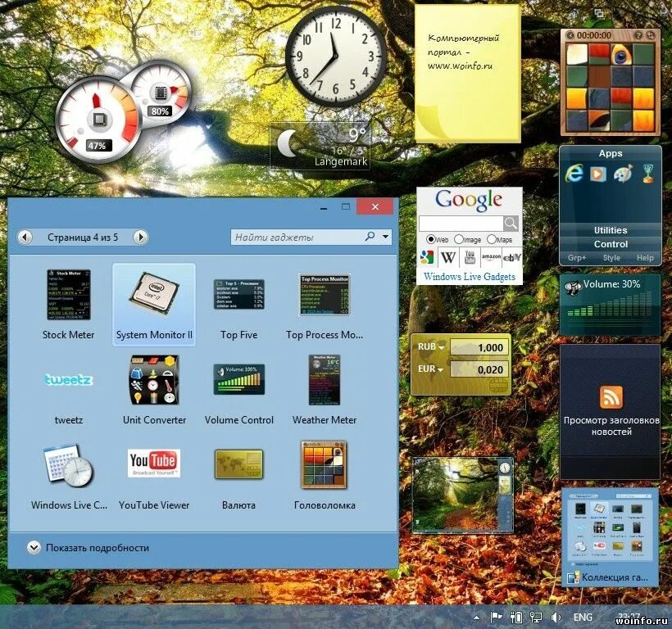Select the Image search radio button
The width and height of the screenshot is (672, 629).
pos(459,238)
